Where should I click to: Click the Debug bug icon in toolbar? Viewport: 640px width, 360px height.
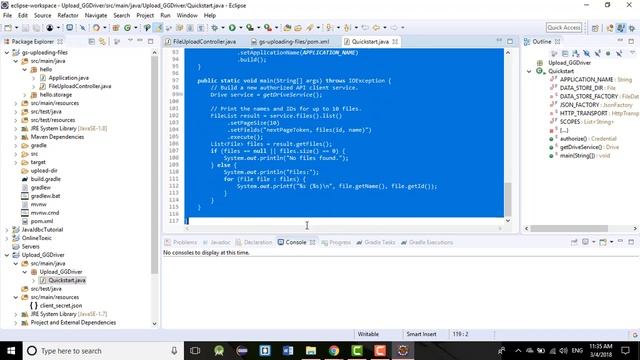[215, 28]
